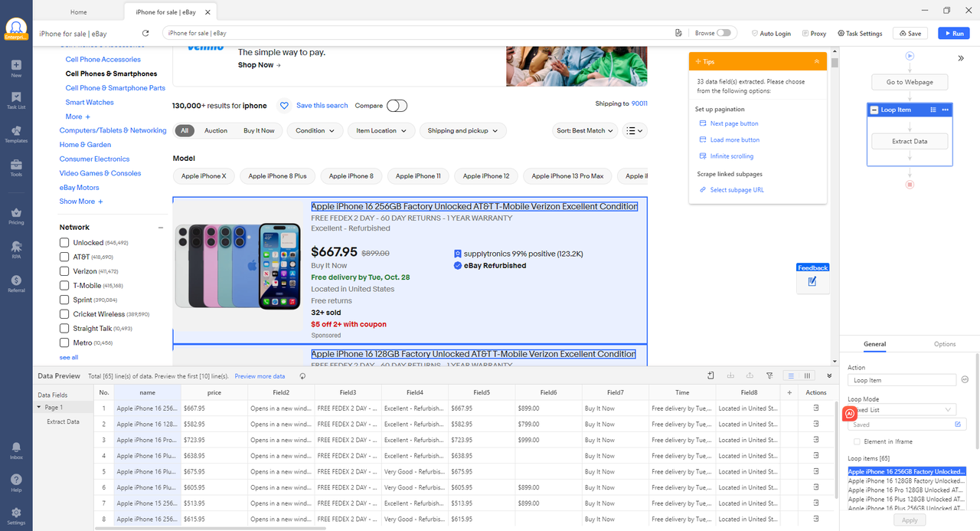Check the Unlocked network checkbox
Image resolution: width=980 pixels, height=531 pixels.
click(65, 243)
